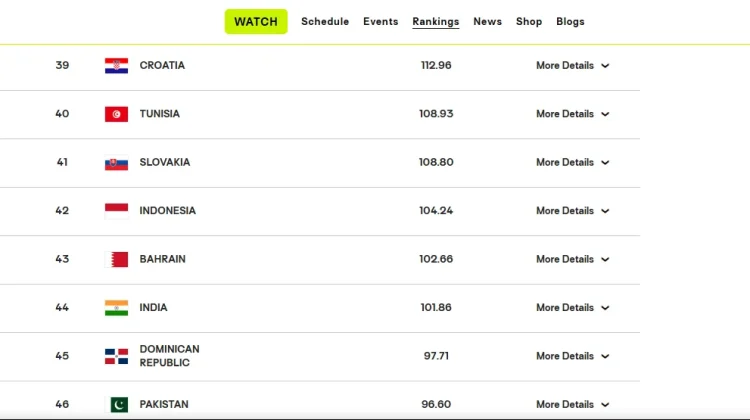Select the BAHRAIN team name

click(x=163, y=259)
